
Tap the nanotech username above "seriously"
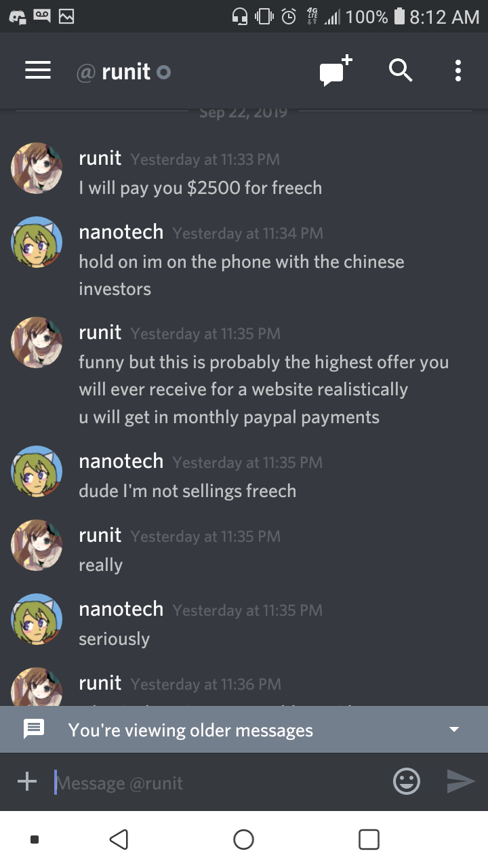click(121, 609)
